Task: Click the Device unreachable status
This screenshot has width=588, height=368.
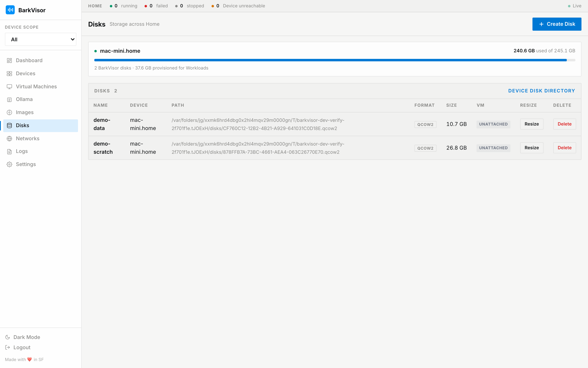Action: tap(238, 6)
